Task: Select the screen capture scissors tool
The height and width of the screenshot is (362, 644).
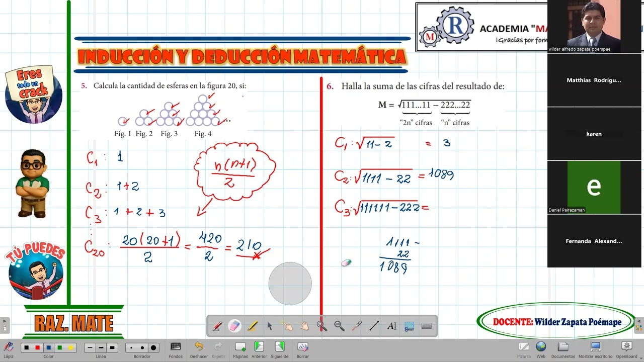Action: coord(409,326)
